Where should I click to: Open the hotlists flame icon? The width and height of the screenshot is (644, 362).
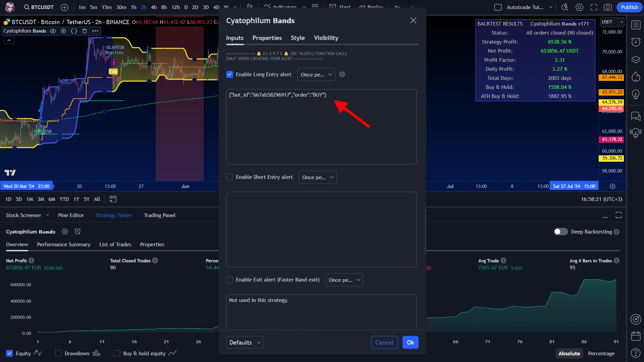pos(636,77)
